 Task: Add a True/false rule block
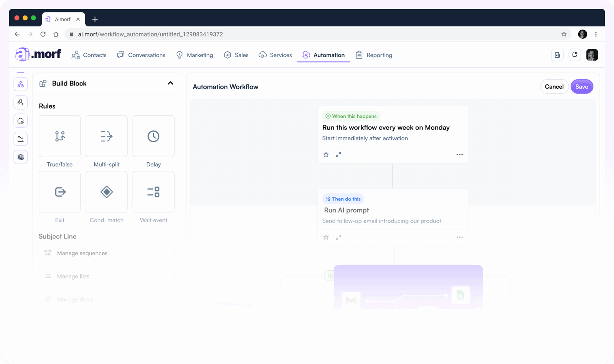pyautogui.click(x=60, y=136)
